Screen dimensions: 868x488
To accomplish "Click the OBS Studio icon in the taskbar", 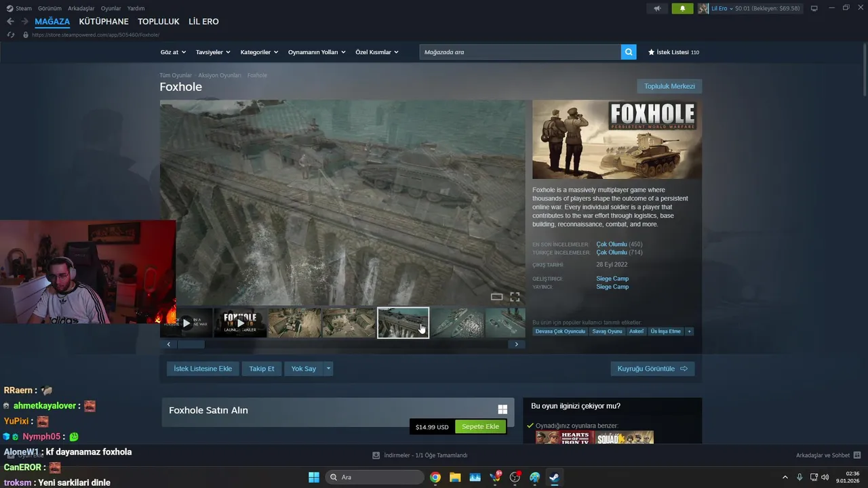I will pos(515,477).
